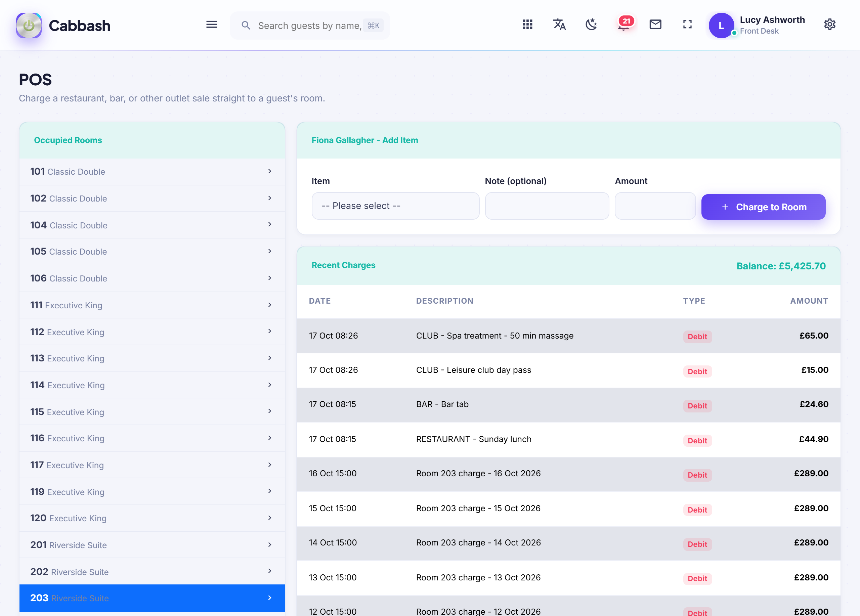Click chevron for room 112
This screenshot has height=616, width=860.
(270, 331)
